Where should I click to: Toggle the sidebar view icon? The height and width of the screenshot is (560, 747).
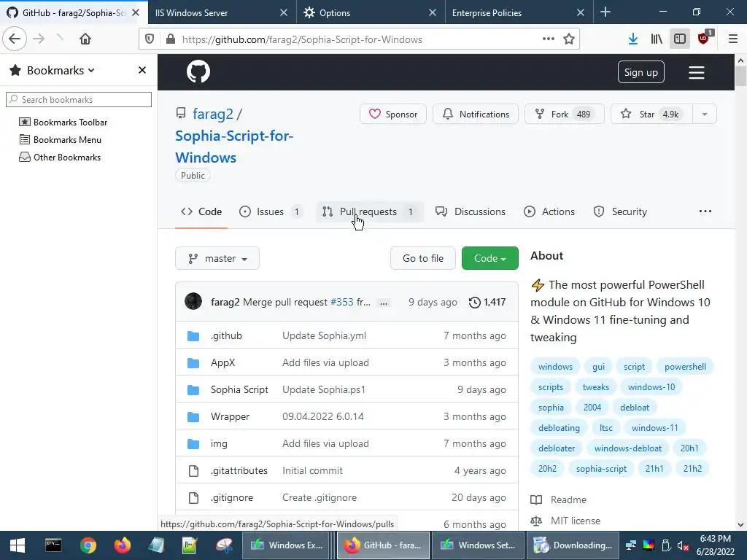(680, 39)
